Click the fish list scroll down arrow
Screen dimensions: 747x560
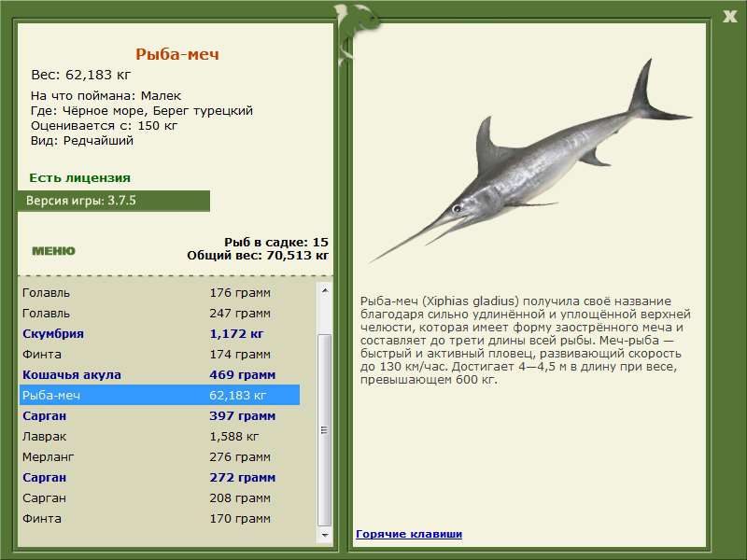(325, 535)
